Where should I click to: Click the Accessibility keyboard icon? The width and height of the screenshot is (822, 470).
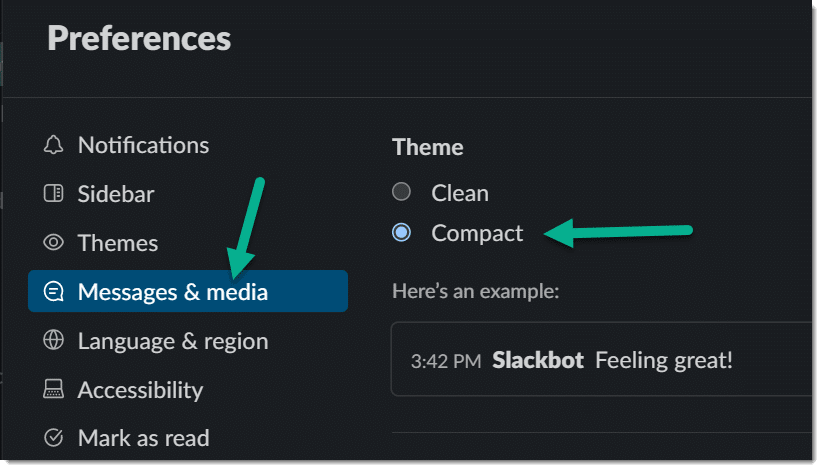(53, 389)
